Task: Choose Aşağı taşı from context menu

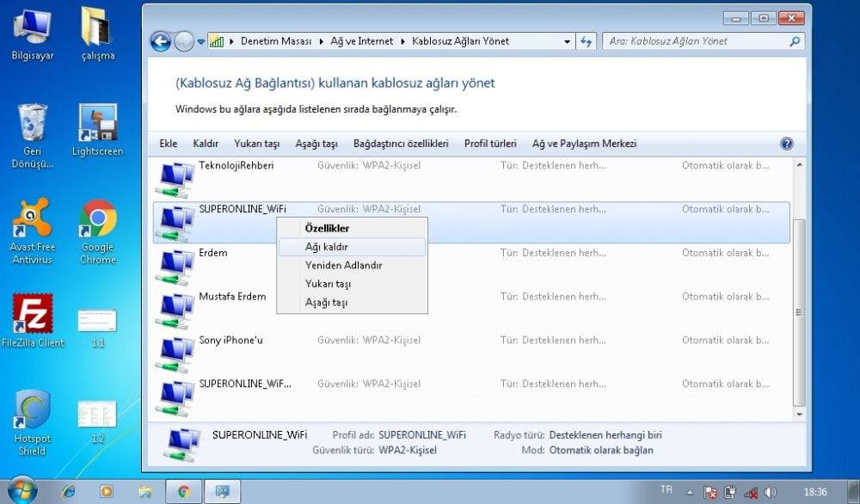Action: [x=352, y=303]
